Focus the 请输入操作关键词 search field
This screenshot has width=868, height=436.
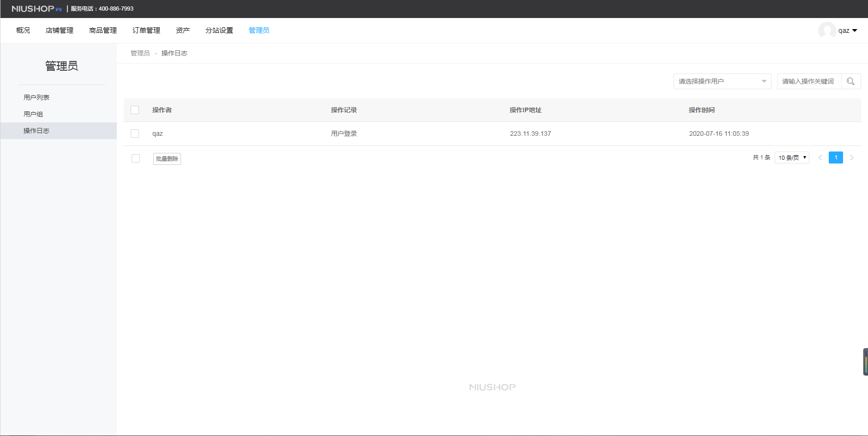tap(809, 81)
